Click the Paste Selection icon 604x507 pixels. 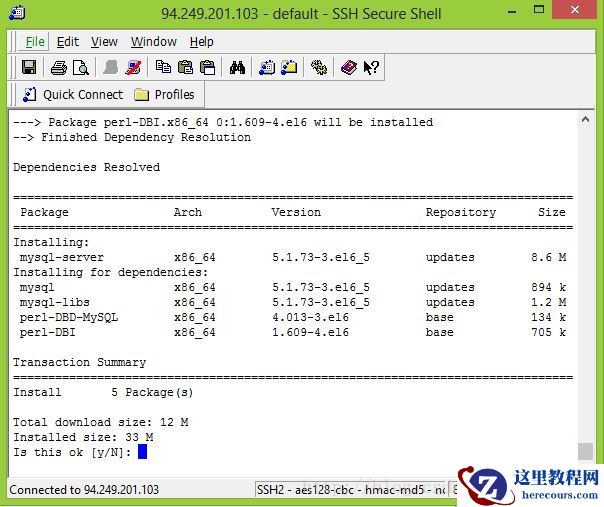point(208,68)
